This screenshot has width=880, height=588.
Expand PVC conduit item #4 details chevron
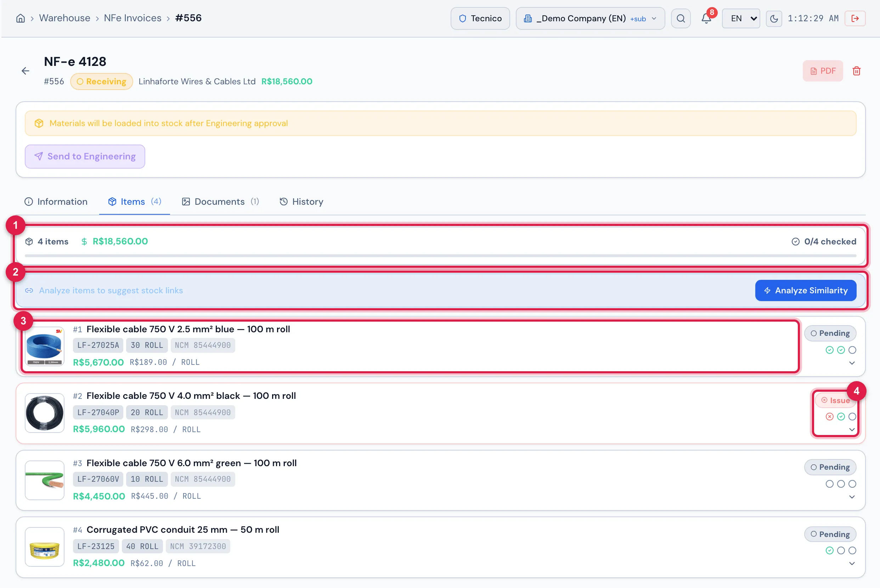852,564
